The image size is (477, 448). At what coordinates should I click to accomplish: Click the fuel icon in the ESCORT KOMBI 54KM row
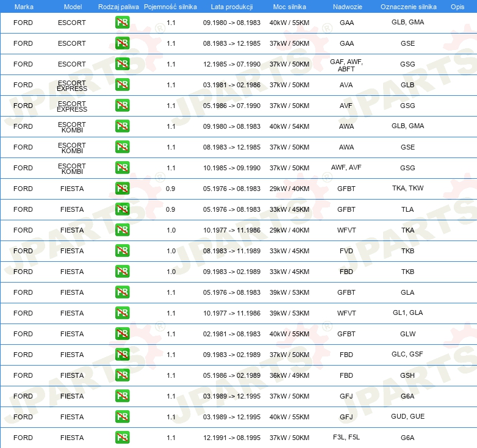point(122,126)
